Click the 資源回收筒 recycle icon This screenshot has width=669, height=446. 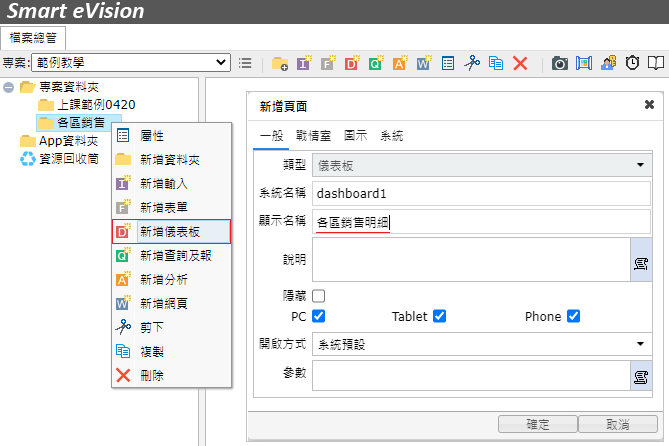point(28,159)
